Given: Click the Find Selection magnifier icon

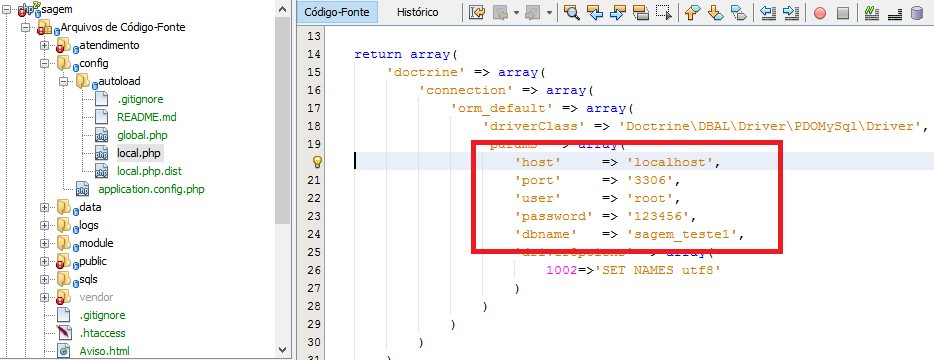Looking at the screenshot, I should 572,13.
